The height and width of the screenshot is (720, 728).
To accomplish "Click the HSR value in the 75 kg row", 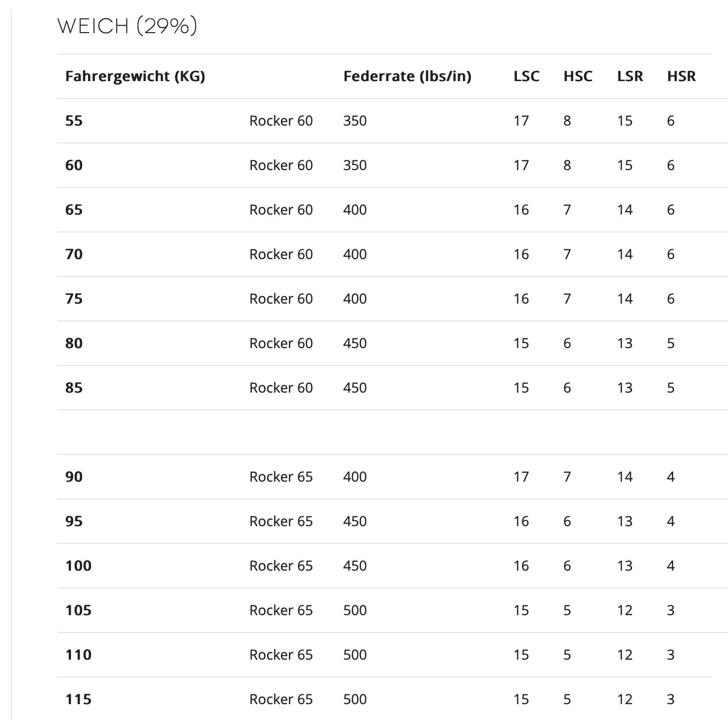I will 670,299.
